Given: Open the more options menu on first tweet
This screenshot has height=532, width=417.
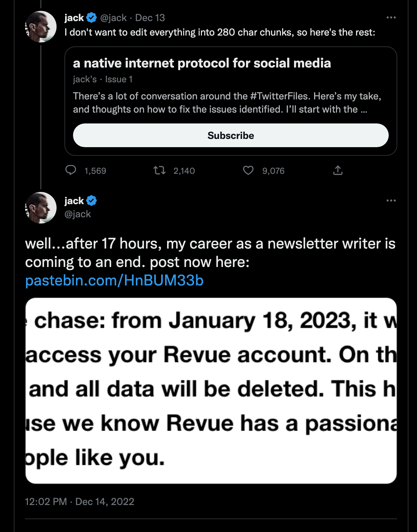Looking at the screenshot, I should click(x=391, y=17).
